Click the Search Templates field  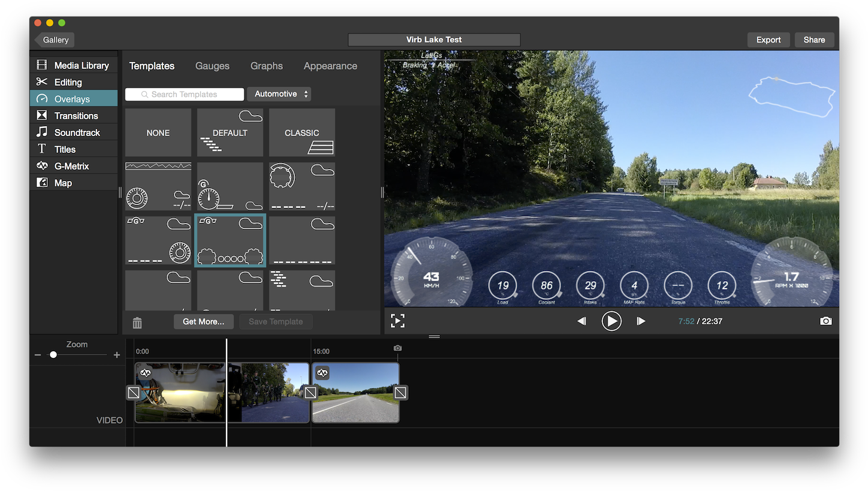185,94
